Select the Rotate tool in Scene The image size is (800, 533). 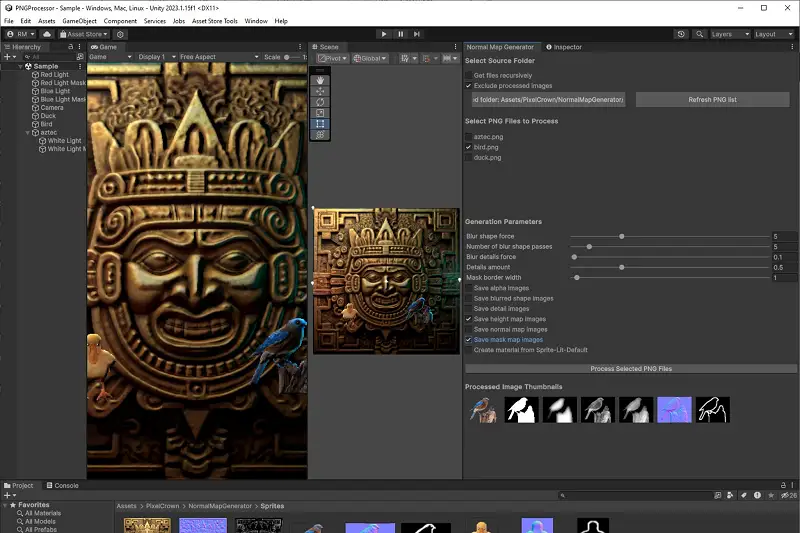pyautogui.click(x=320, y=102)
